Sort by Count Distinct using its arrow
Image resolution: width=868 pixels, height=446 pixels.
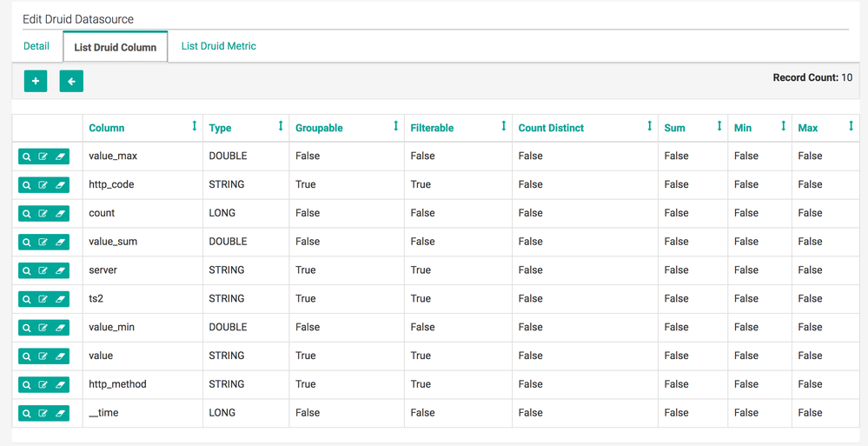click(x=650, y=127)
